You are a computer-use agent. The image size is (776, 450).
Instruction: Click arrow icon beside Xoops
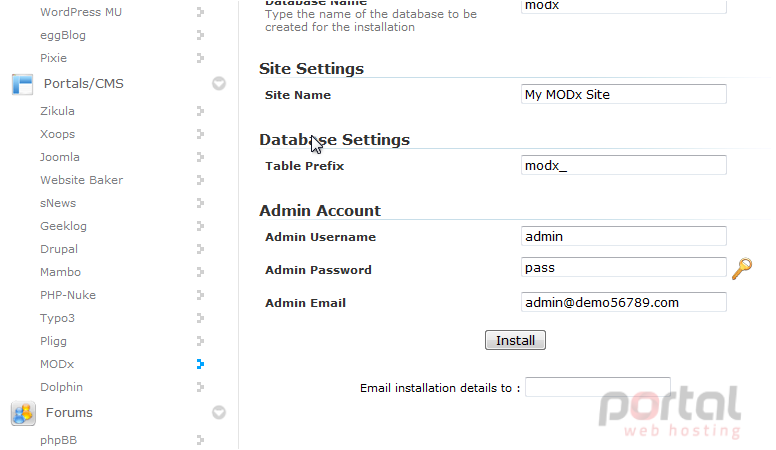(x=200, y=134)
